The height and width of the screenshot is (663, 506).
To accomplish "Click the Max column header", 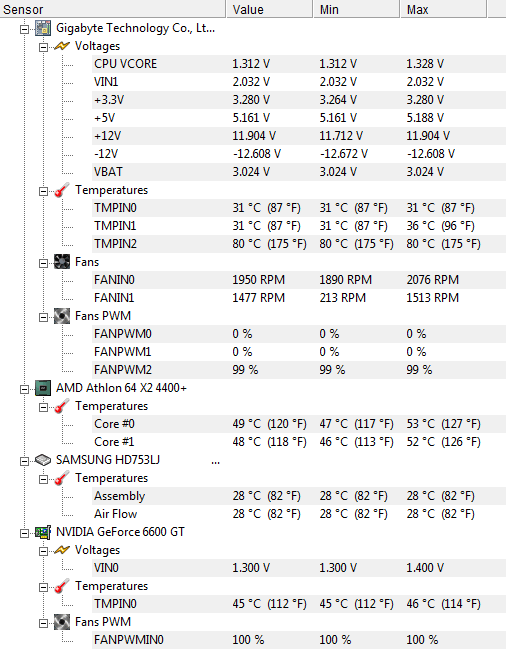I will tap(443, 9).
